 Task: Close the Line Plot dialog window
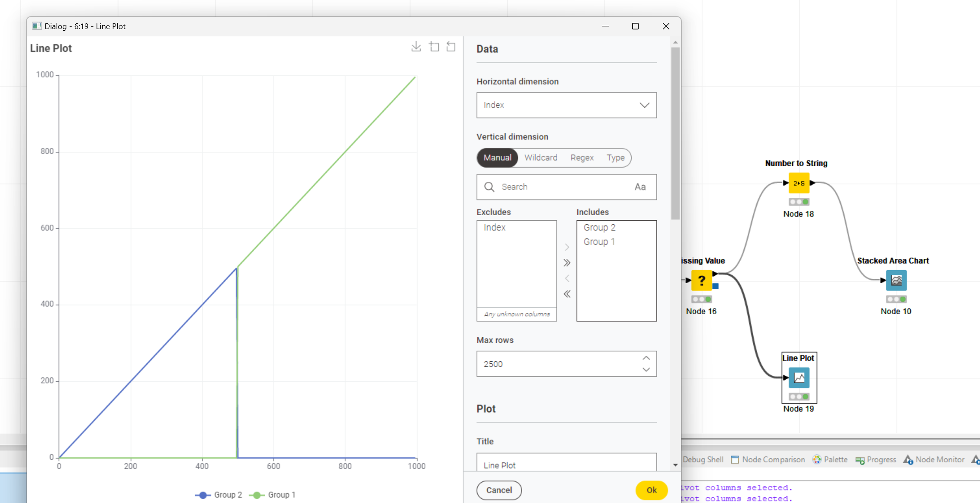[666, 26]
